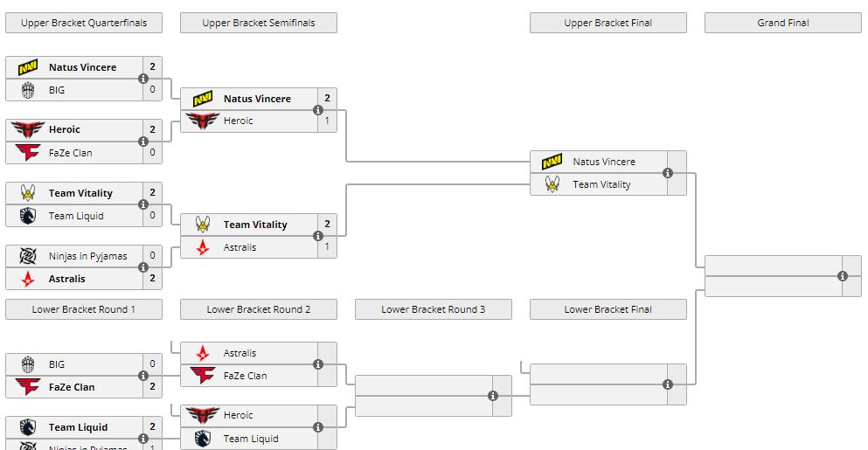Screen dimensions: 868x450
Task: Click Team Vitality logo in Upper Bracket Final
Action: click(x=552, y=184)
